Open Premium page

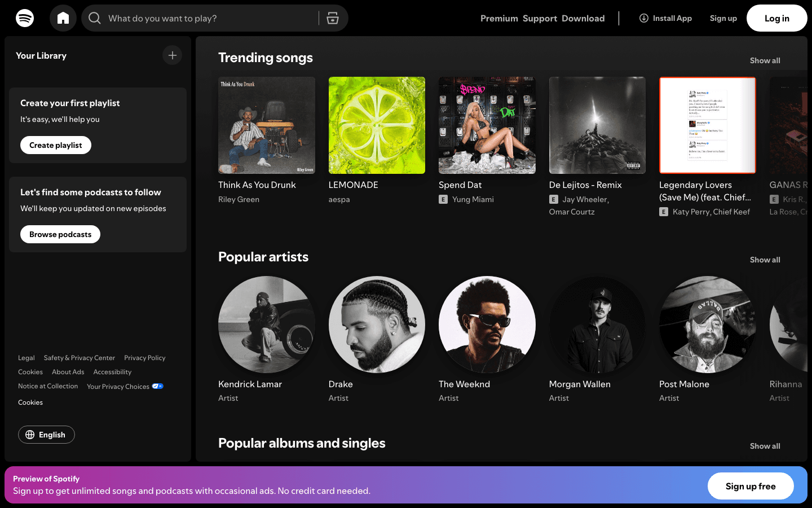499,18
